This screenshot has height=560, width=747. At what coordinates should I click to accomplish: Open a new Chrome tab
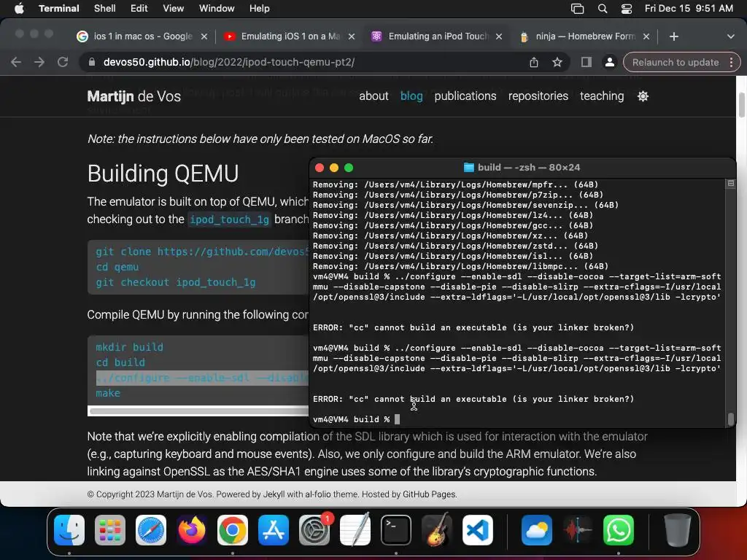pos(673,36)
